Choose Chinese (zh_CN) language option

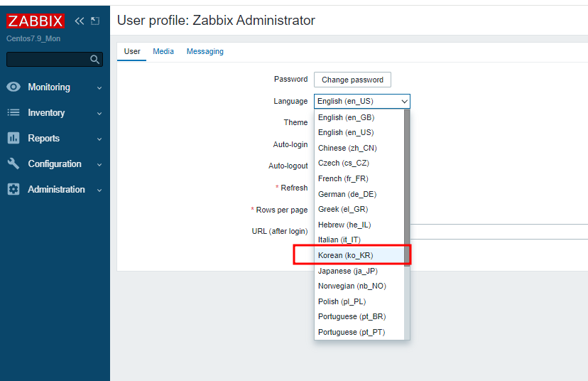point(359,148)
